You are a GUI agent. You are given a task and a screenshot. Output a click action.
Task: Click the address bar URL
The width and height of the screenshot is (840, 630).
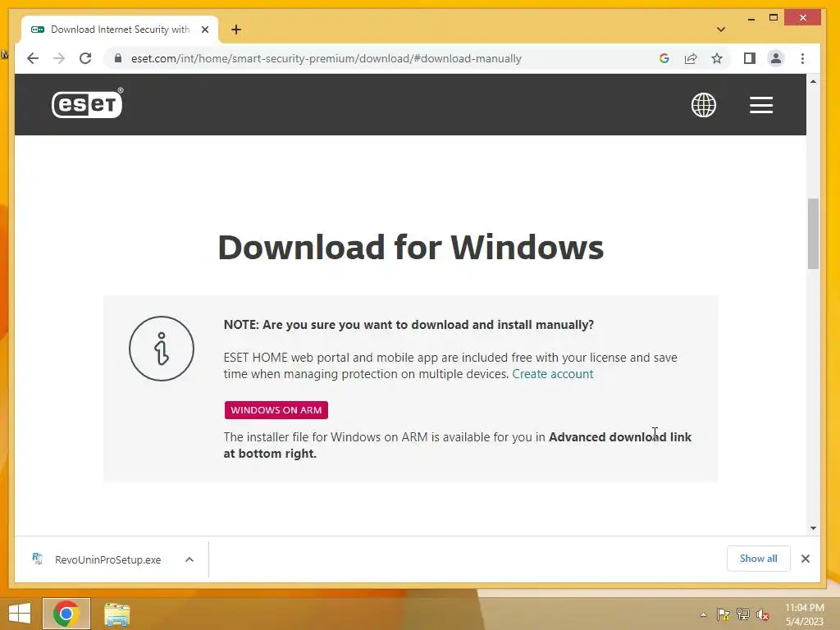click(x=326, y=58)
